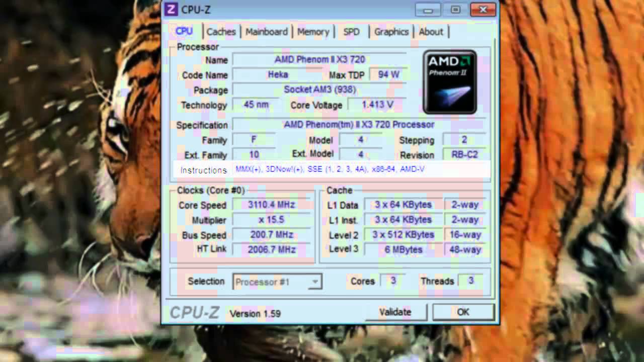Screen dimensions: 644x362
Task: Click the Level 3 value 6 MBytes
Action: [x=403, y=249]
